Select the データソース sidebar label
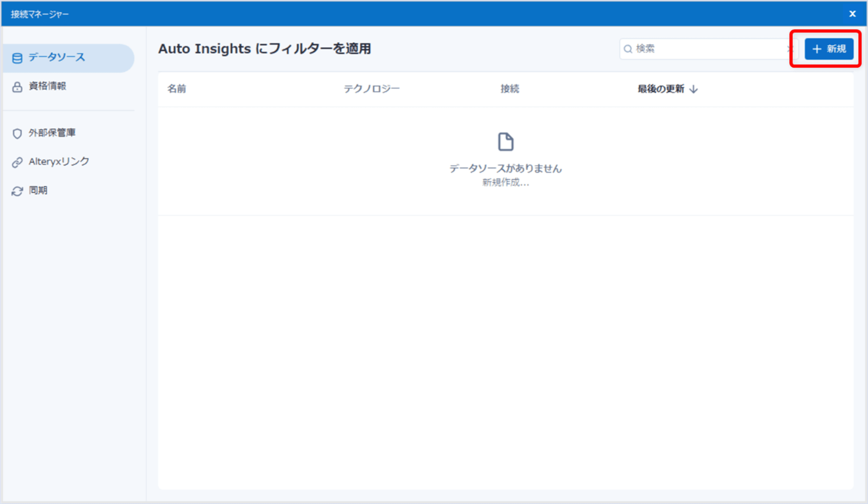Image resolution: width=868 pixels, height=504 pixels. coord(57,57)
